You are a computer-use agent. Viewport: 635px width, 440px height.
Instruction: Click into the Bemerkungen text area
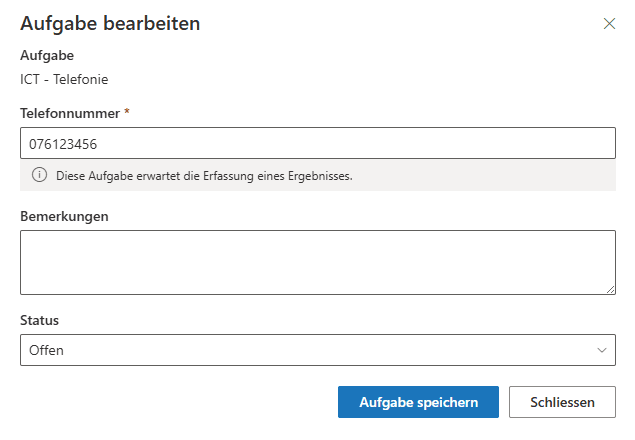pyautogui.click(x=317, y=262)
